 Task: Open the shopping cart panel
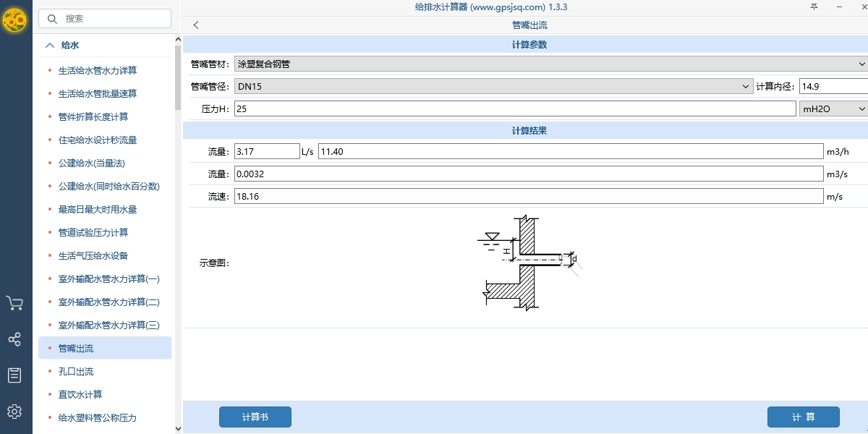click(x=15, y=304)
